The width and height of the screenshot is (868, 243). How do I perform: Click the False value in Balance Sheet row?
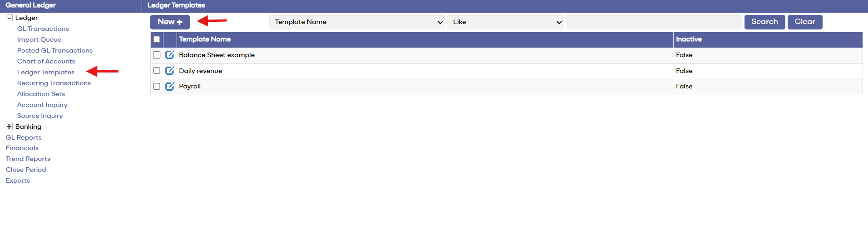[x=684, y=55]
